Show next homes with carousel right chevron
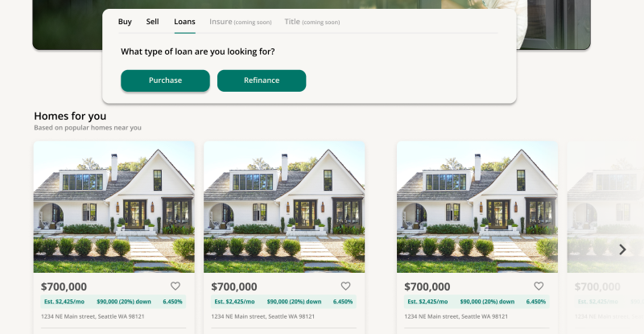 622,249
